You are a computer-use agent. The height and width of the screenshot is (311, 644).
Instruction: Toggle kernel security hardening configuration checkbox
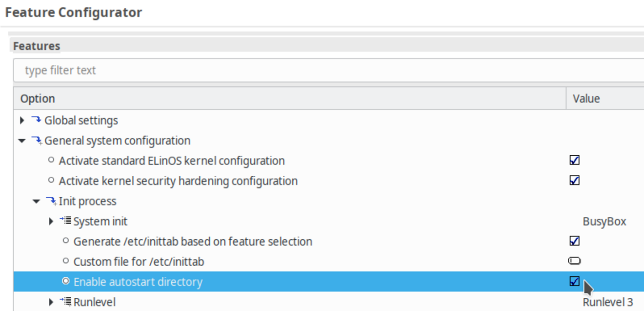pos(575,180)
